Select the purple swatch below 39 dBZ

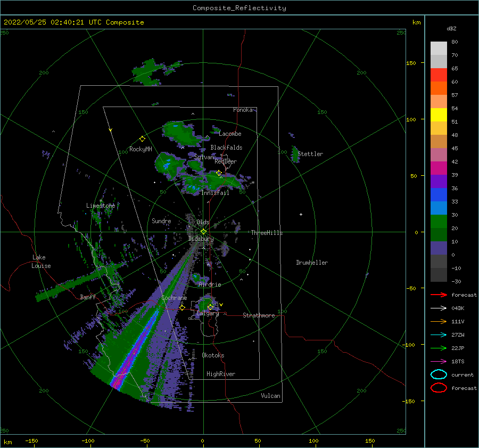pos(439,182)
